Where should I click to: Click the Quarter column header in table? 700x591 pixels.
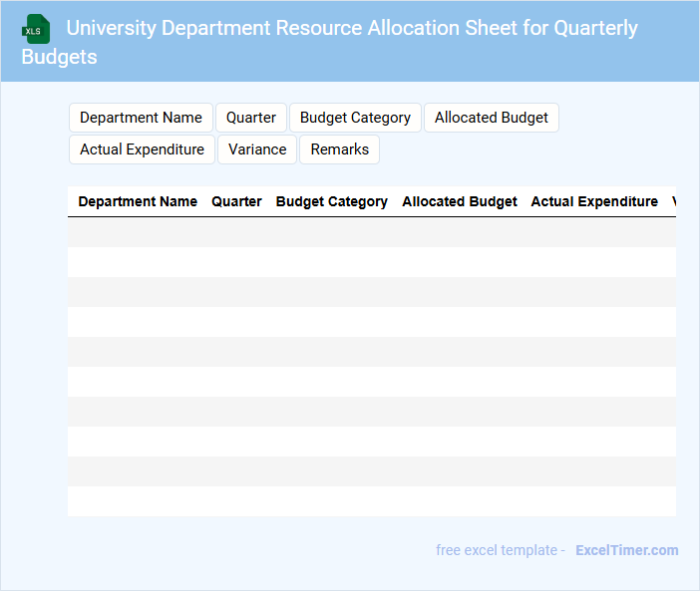click(236, 201)
